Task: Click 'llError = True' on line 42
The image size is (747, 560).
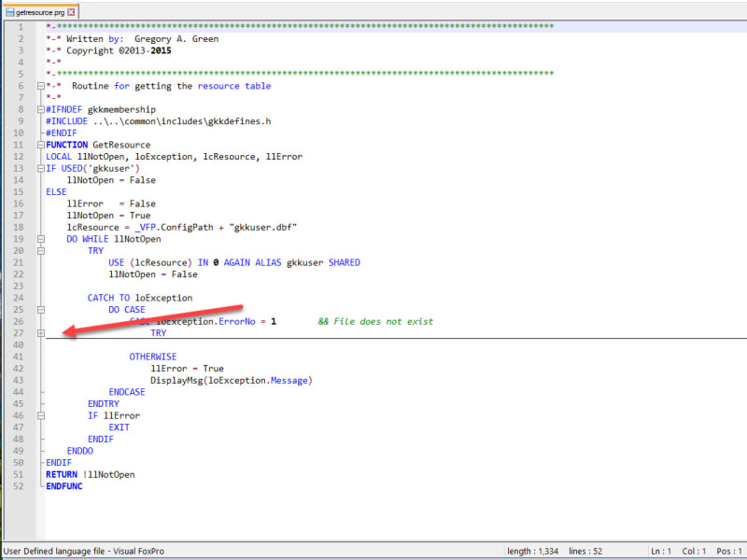Action: 188,369
